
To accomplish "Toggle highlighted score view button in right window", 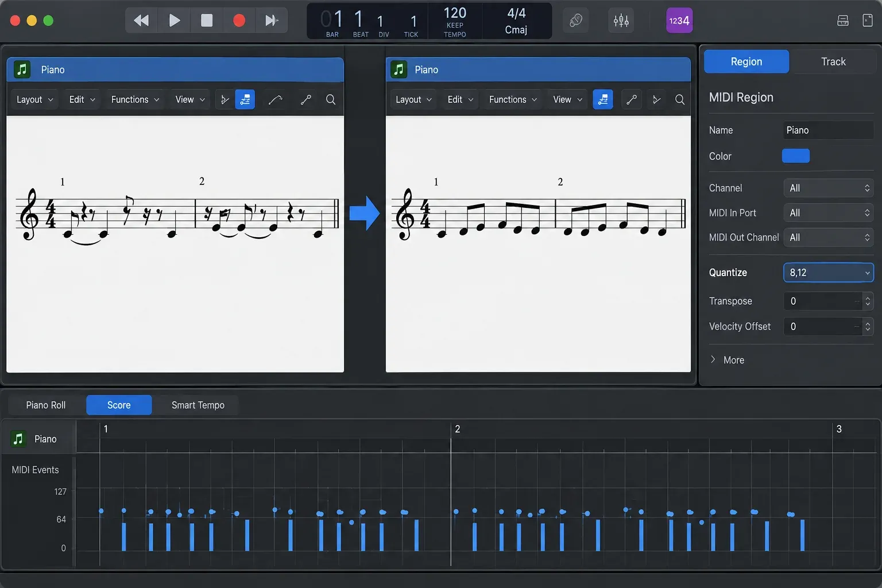I will click(603, 99).
